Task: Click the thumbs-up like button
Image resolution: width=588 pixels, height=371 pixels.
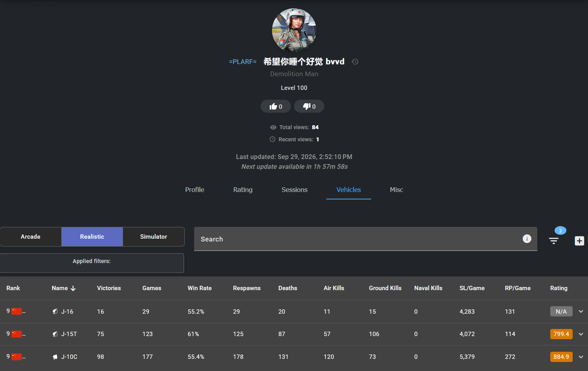Action: (x=276, y=106)
